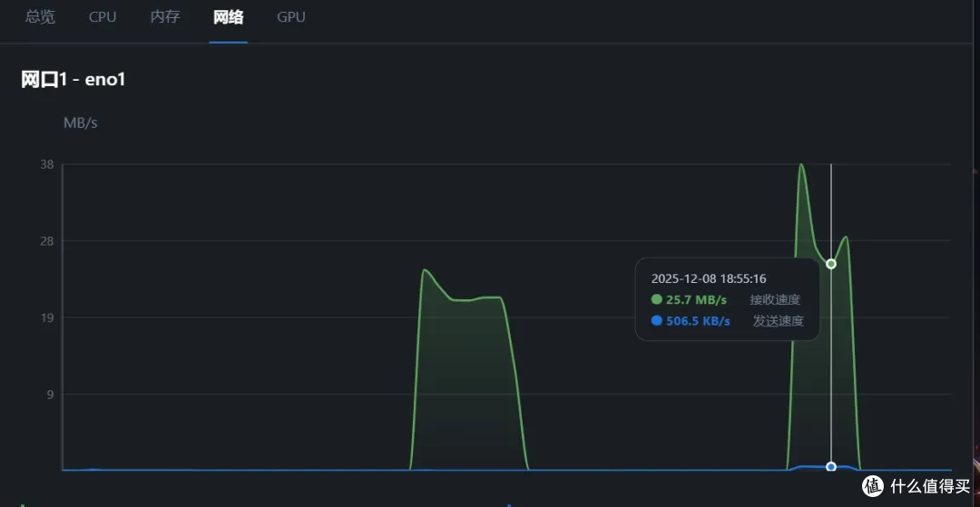
Task: Click the 25.7 MB/s receive value
Action: (696, 299)
